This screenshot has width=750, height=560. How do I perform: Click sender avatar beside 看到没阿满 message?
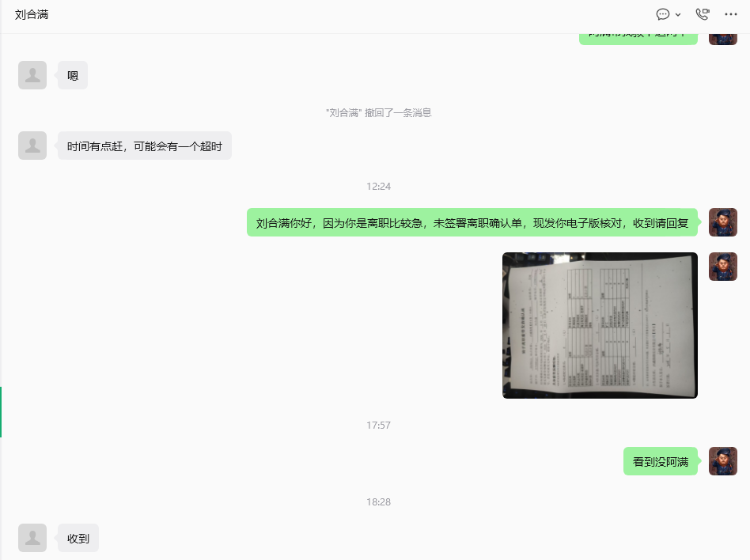point(723,461)
